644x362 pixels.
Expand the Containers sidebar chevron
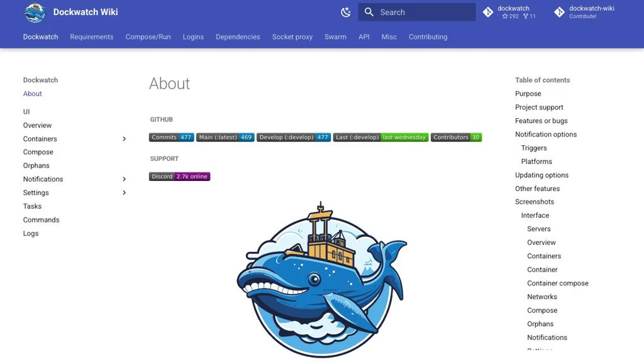[x=124, y=139]
